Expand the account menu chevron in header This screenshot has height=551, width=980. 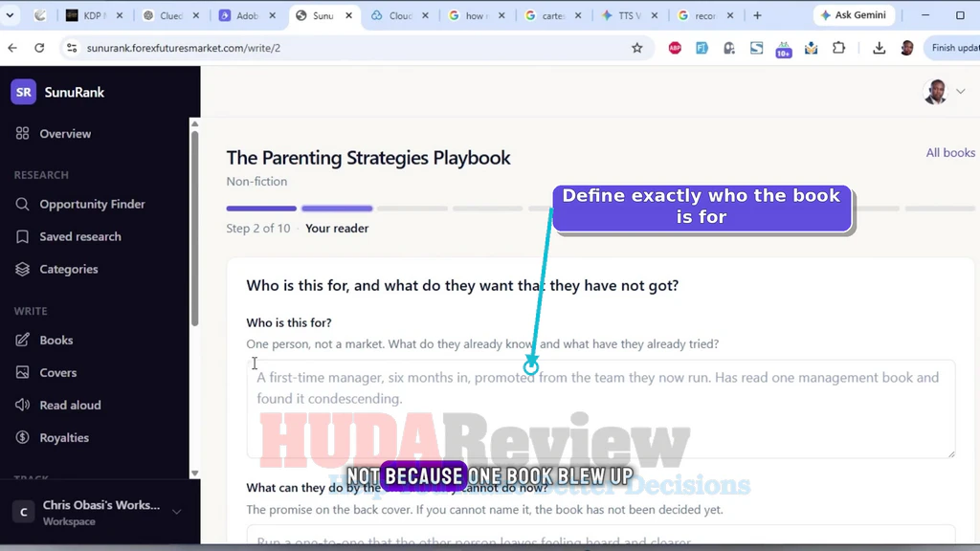pos(961,92)
